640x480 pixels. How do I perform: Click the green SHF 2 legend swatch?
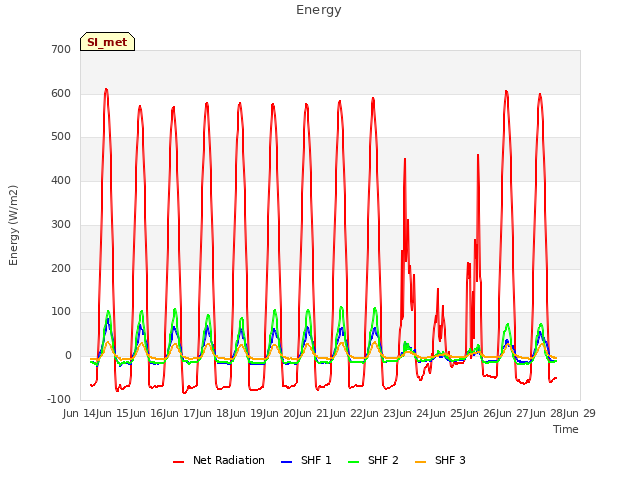pyautogui.click(x=353, y=462)
